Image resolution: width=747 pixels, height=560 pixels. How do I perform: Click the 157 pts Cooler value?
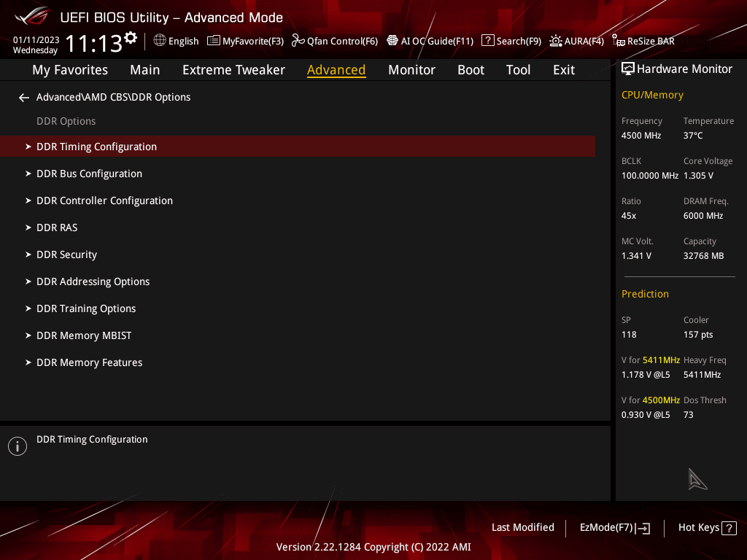click(698, 334)
